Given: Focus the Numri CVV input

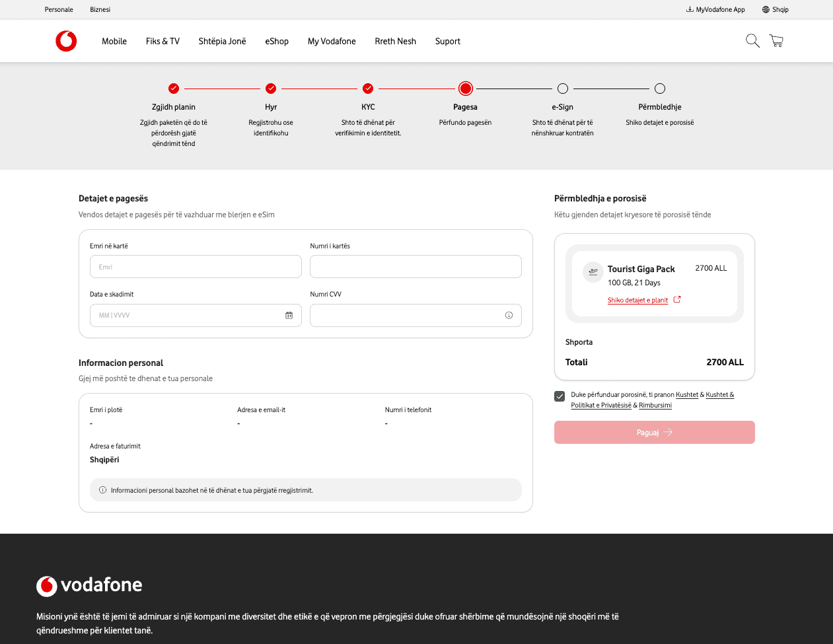Looking at the screenshot, I should [x=416, y=316].
